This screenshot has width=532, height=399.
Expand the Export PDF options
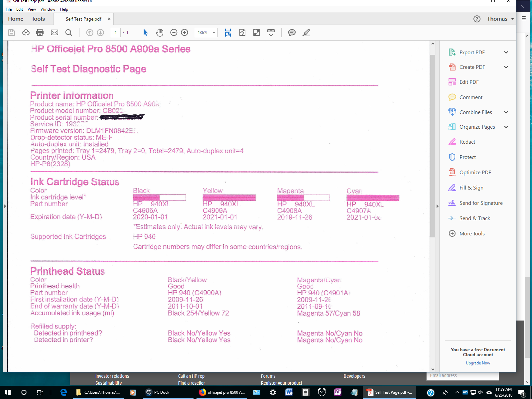point(506,53)
